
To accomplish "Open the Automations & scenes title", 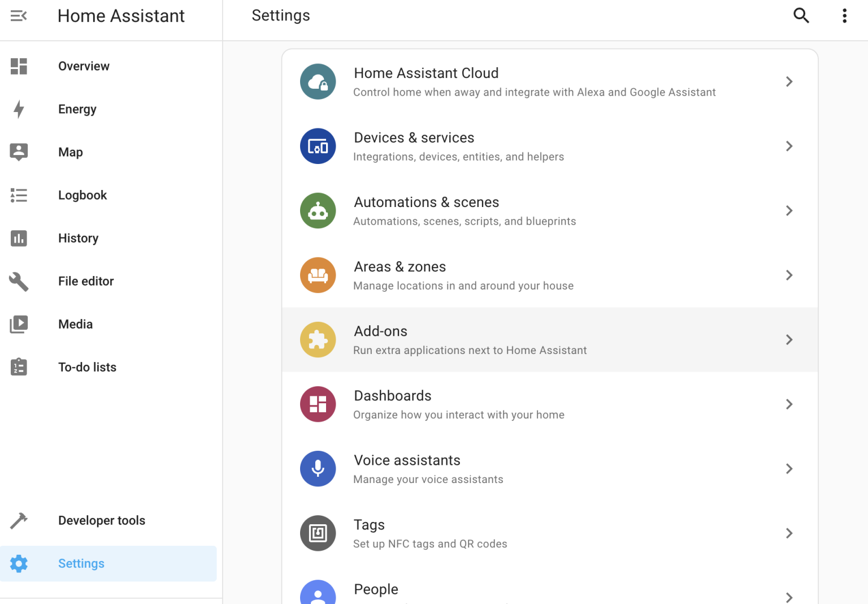I will (427, 202).
